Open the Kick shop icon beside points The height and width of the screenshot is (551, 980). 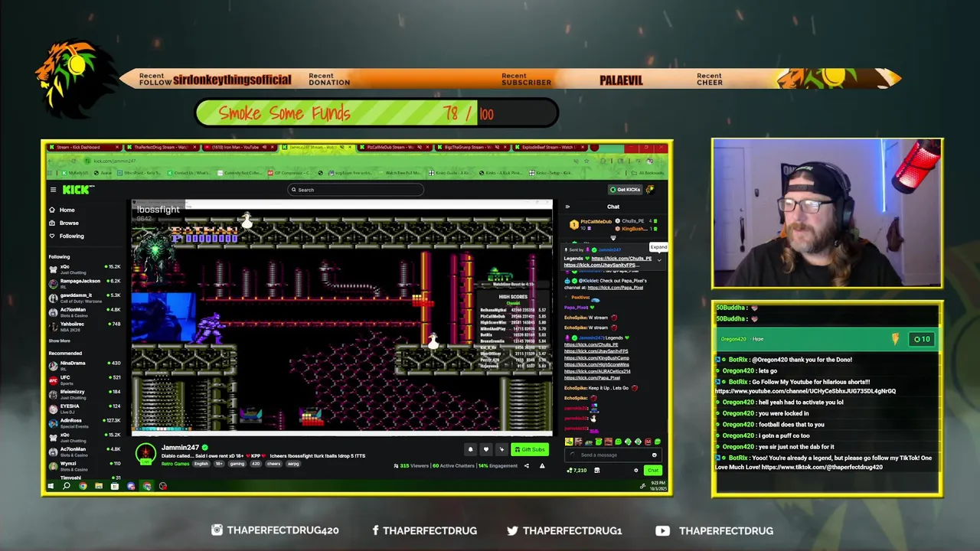tap(597, 470)
